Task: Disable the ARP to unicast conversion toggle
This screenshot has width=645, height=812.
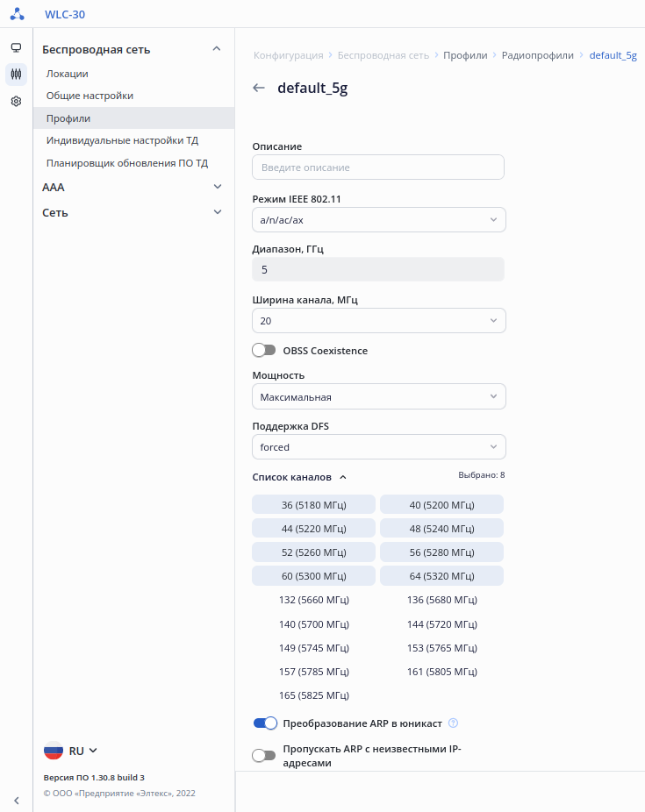Action: coord(265,723)
